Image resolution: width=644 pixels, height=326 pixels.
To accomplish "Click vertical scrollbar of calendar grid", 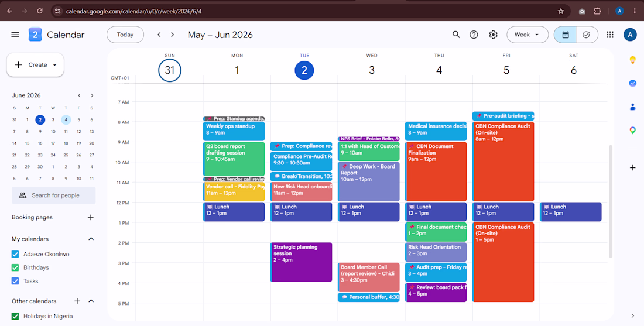I will tap(611, 201).
